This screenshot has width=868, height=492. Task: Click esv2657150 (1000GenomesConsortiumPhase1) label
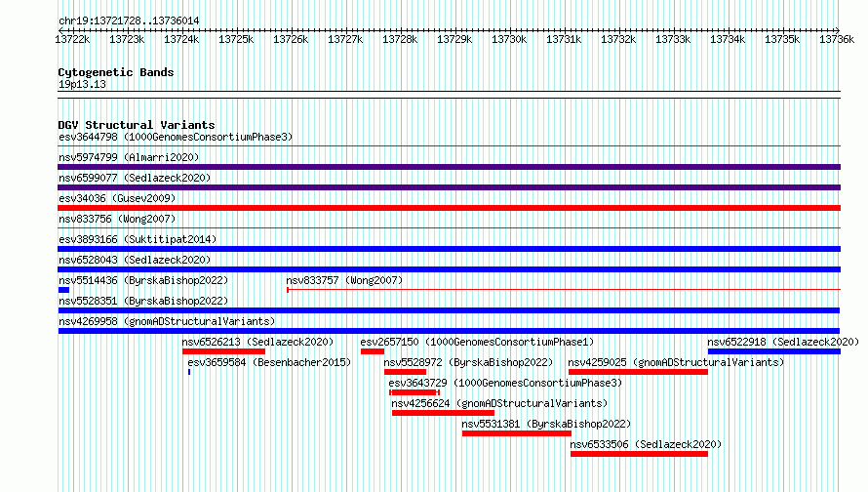(477, 342)
